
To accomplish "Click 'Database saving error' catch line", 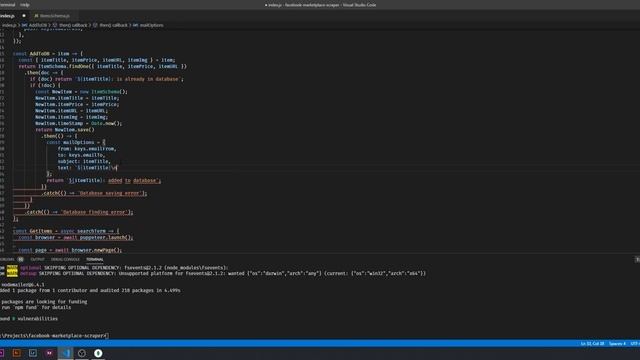I will pos(94,193).
